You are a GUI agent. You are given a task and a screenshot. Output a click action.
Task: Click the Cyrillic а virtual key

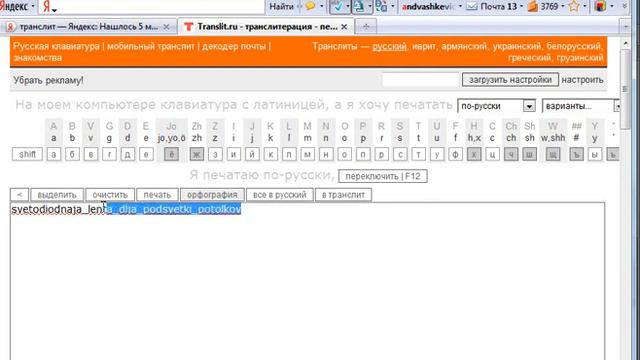pos(53,154)
